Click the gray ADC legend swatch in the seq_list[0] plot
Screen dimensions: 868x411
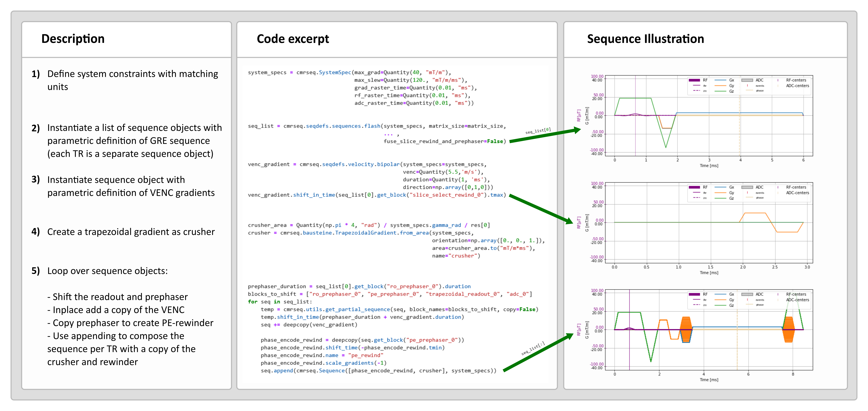click(x=747, y=80)
